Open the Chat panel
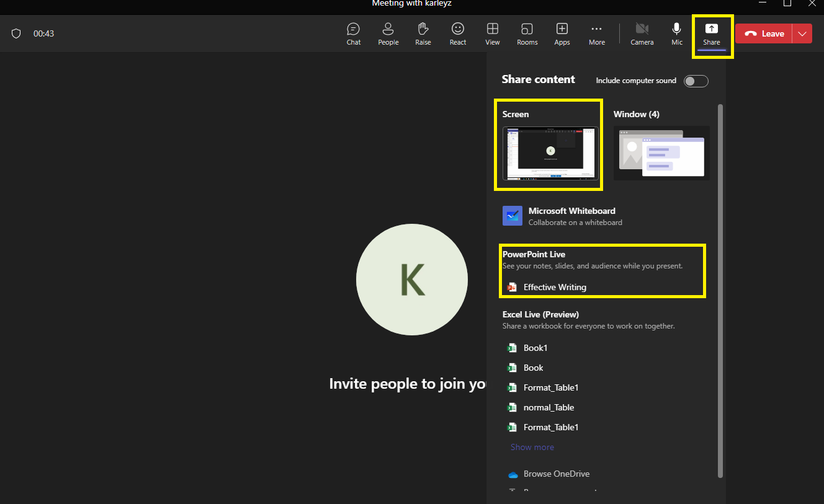The width and height of the screenshot is (824, 504). point(354,34)
